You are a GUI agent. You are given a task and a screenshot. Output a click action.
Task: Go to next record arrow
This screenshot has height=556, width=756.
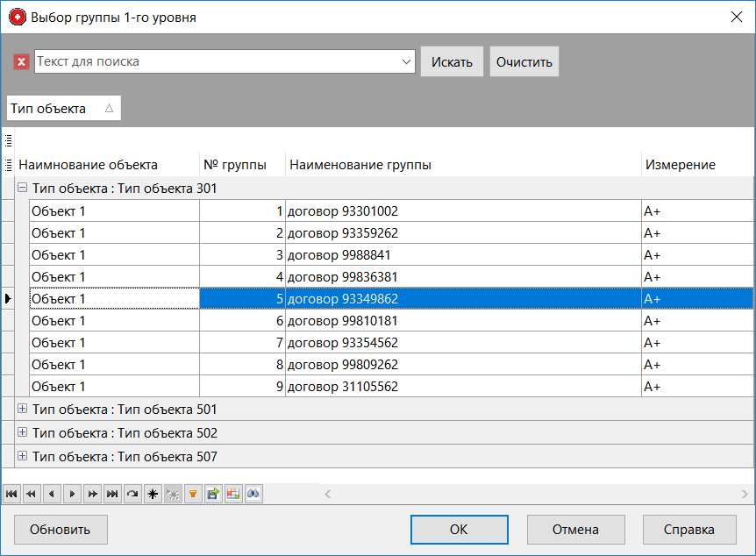(x=72, y=494)
